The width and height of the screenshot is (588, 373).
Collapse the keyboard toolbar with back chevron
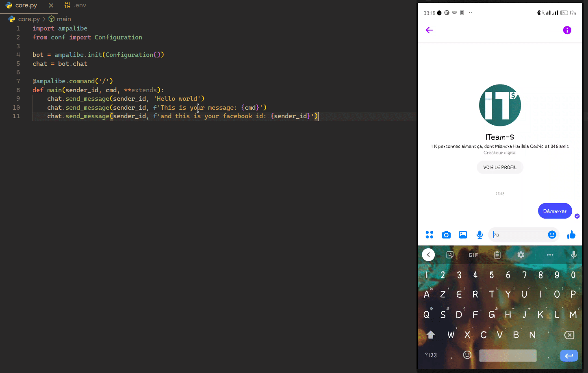tap(428, 255)
